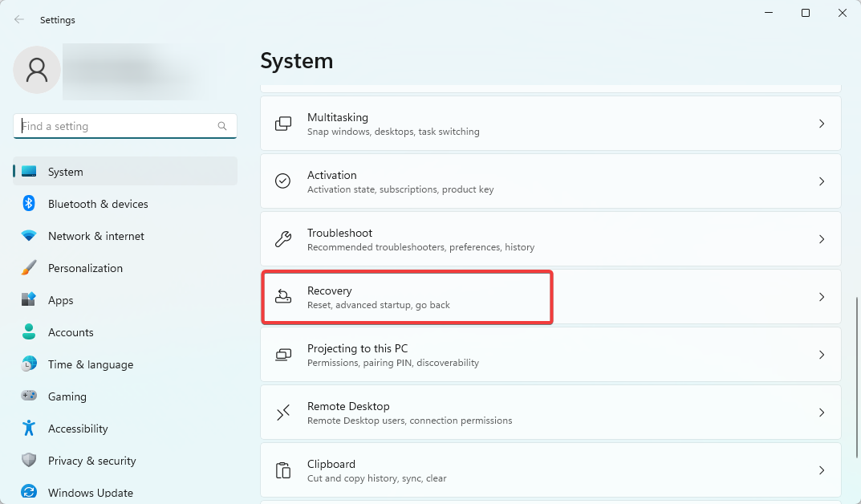The height and width of the screenshot is (504, 861).
Task: Click the Recovery drive icon
Action: click(x=282, y=296)
